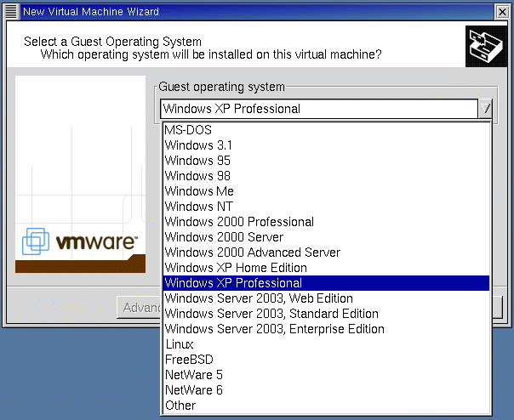Select FreeBSD from the list
The image size is (514, 420).
pyautogui.click(x=326, y=360)
